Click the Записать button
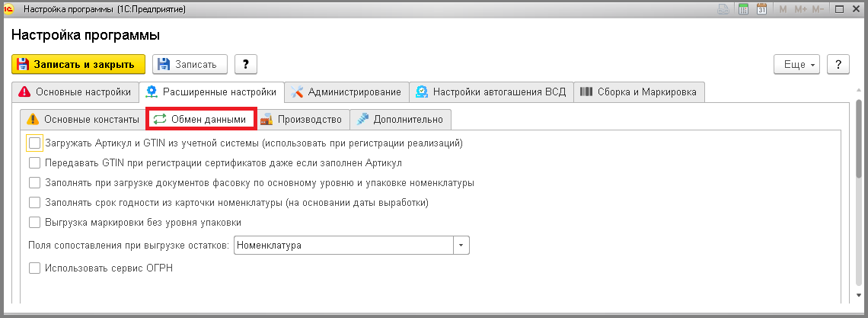The width and height of the screenshot is (868, 318). tap(190, 64)
